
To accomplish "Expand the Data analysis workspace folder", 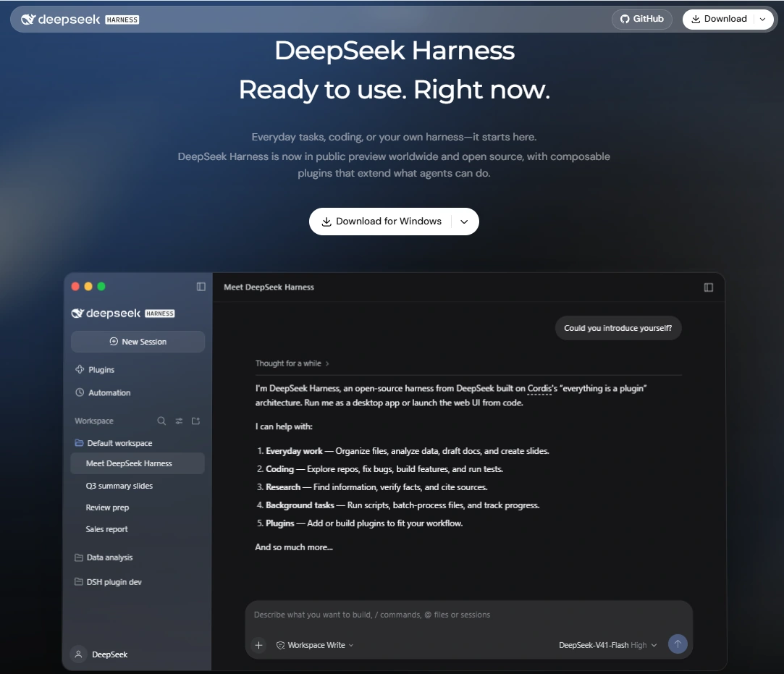I will click(104, 557).
